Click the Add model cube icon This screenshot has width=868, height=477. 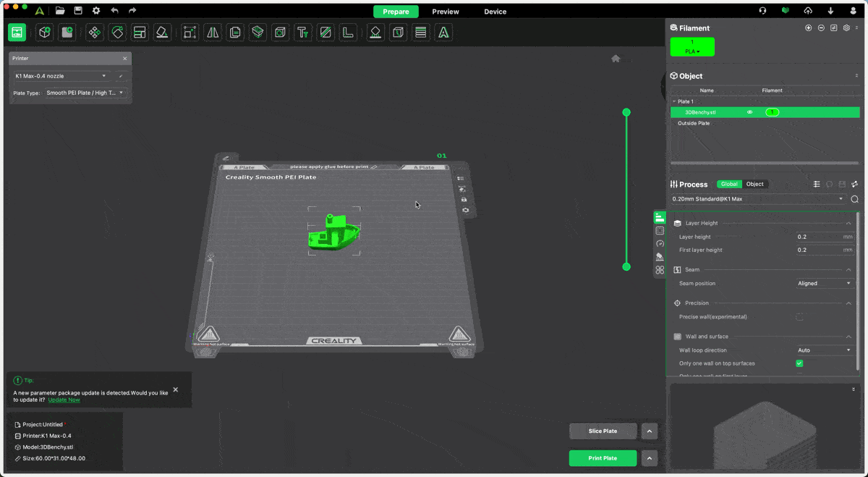(x=45, y=33)
